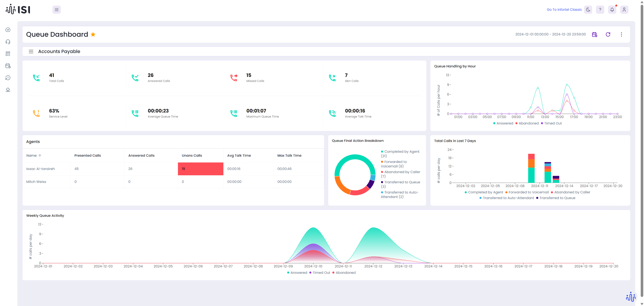This screenshot has height=306, width=644.
Task: Open the ISI assistant floating button
Action: pos(631,297)
